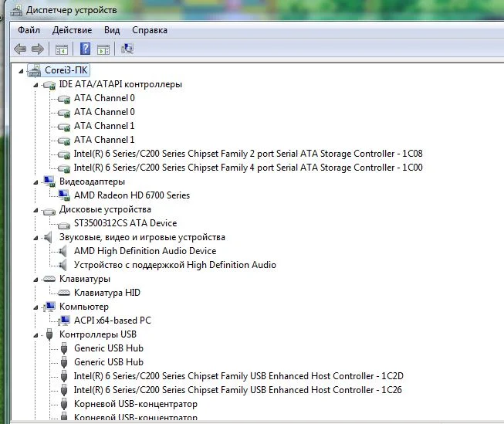Click the AMD Radeon HD 6700 Series display adapter icon

point(65,195)
